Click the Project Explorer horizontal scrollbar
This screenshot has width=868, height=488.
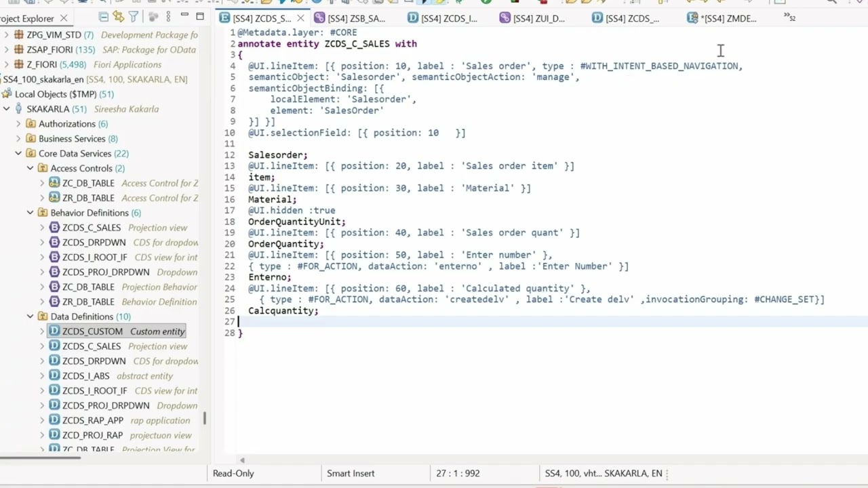[41, 458]
